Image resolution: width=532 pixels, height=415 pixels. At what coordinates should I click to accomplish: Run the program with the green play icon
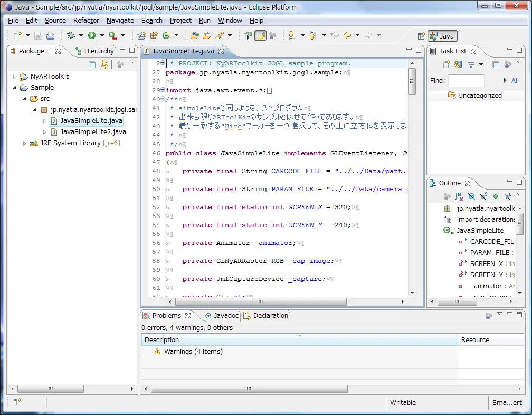[92, 35]
